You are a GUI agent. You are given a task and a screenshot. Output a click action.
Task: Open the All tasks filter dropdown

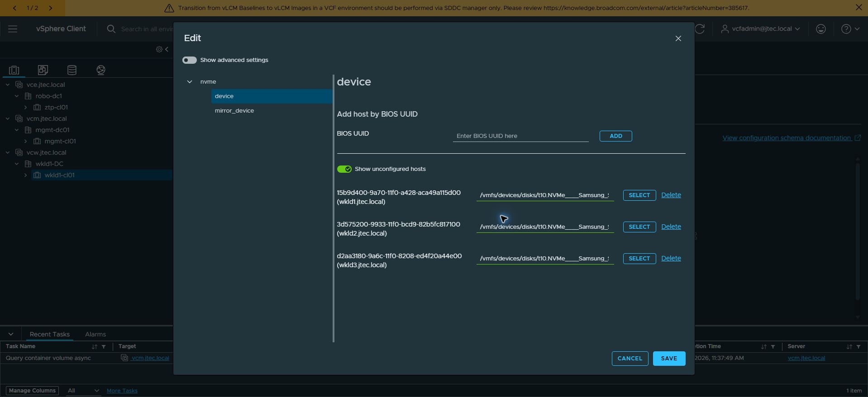[83, 391]
